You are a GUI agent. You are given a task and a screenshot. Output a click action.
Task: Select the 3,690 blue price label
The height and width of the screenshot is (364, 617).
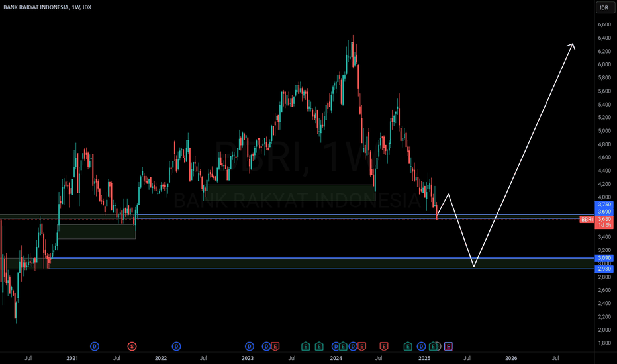pos(604,212)
